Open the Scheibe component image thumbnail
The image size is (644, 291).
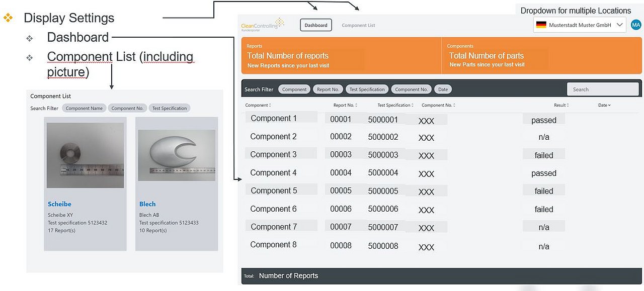tap(85, 155)
